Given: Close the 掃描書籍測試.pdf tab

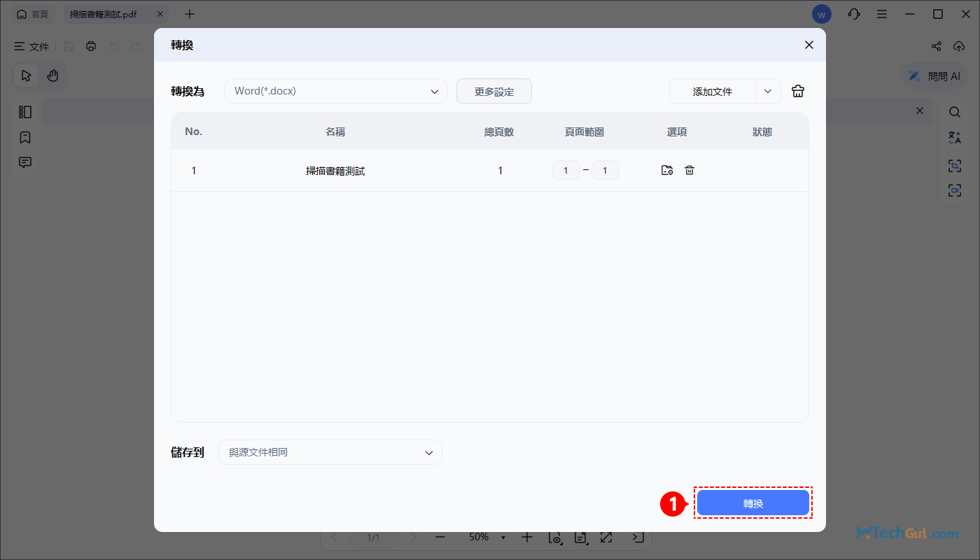Looking at the screenshot, I should (x=160, y=14).
